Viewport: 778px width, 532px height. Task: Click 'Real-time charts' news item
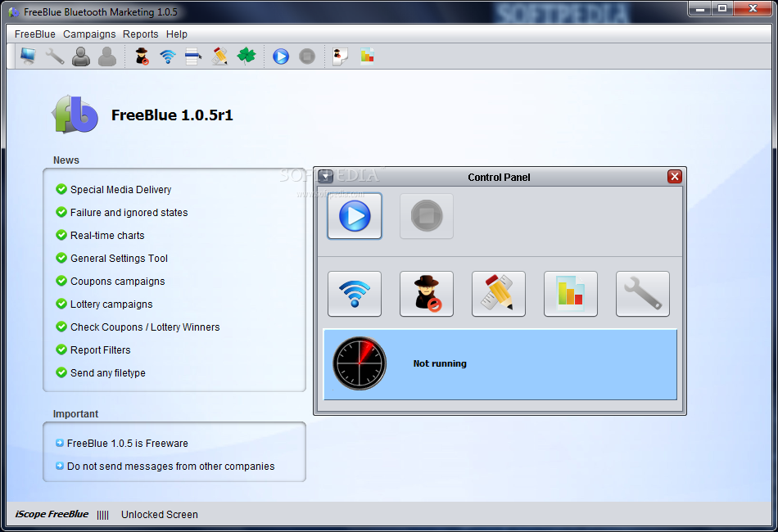coord(107,236)
